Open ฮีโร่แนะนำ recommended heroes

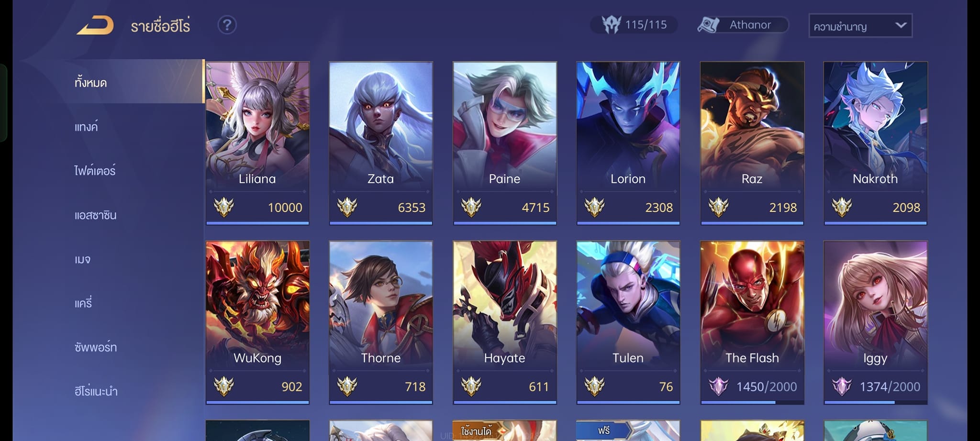click(x=96, y=391)
